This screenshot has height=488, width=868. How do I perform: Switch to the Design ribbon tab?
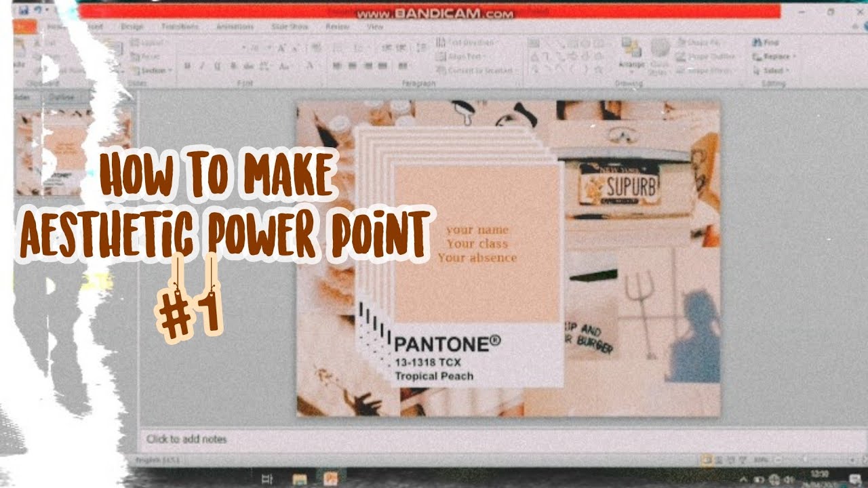[x=132, y=26]
